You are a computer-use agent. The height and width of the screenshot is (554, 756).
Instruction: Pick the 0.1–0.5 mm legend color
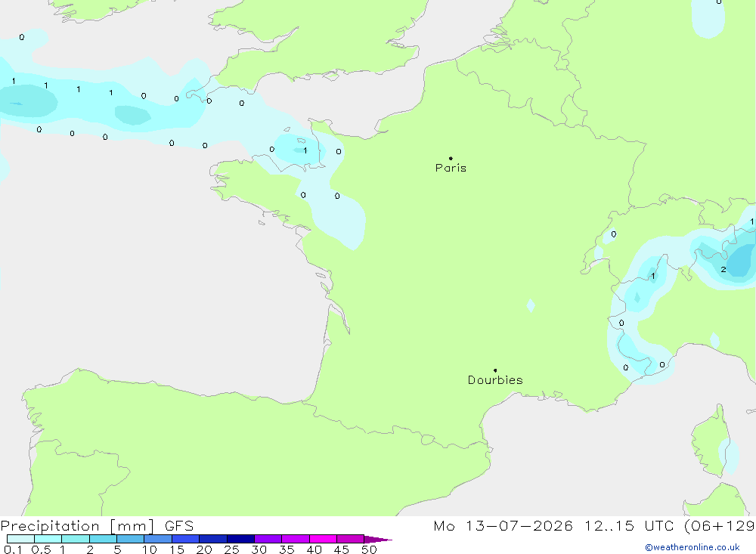coord(20,539)
